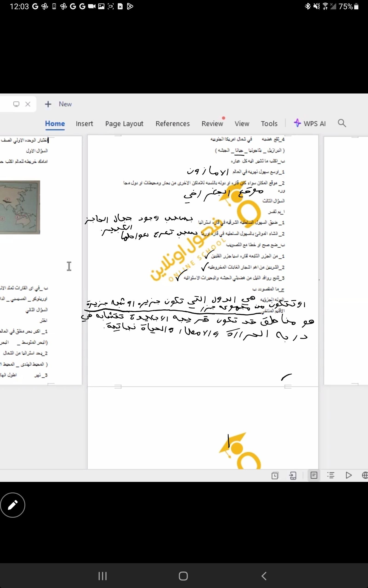Click the word "اختر" on left page
Screen dimensions: 368x588
click(x=43, y=320)
